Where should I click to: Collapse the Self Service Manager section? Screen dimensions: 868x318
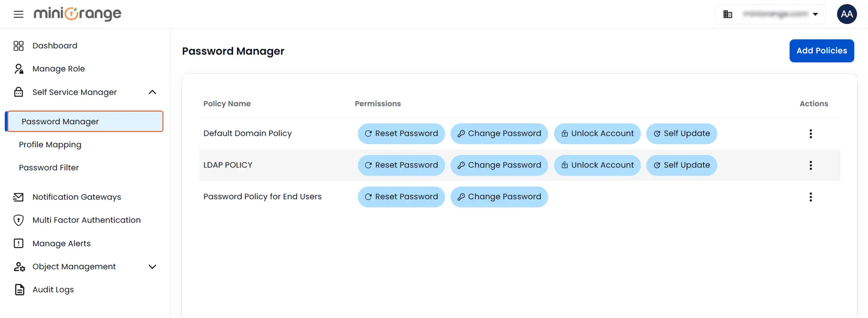tap(152, 92)
